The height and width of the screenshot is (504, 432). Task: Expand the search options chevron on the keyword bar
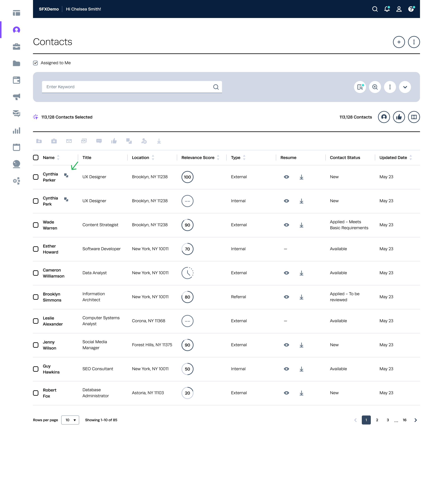click(x=405, y=87)
